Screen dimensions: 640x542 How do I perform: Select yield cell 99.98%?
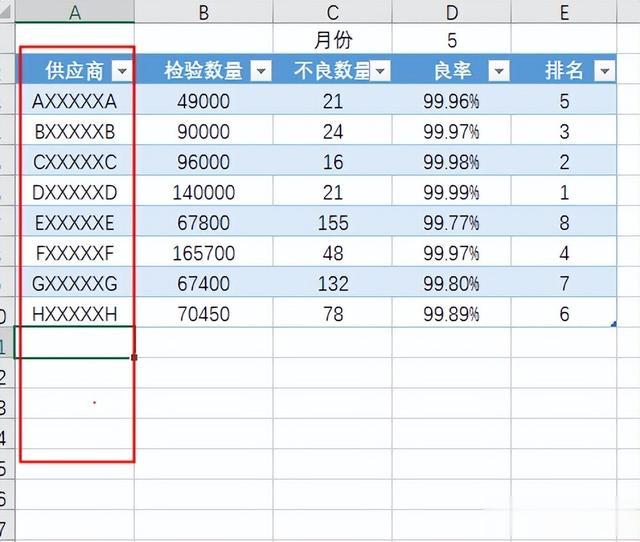click(x=451, y=161)
